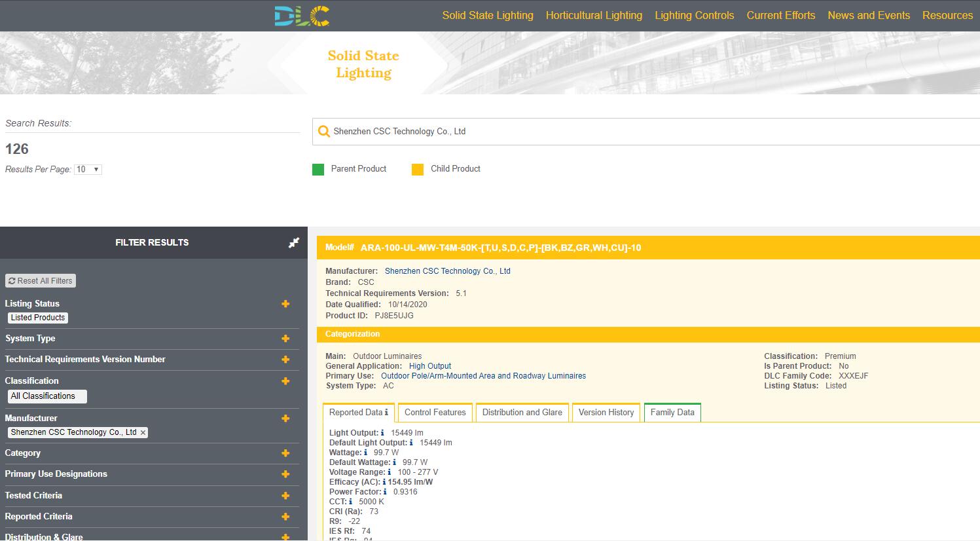Open Outdoor Pole/Arm-Mounted Area and Roadway link
Image resolution: width=980 pixels, height=541 pixels.
(483, 376)
